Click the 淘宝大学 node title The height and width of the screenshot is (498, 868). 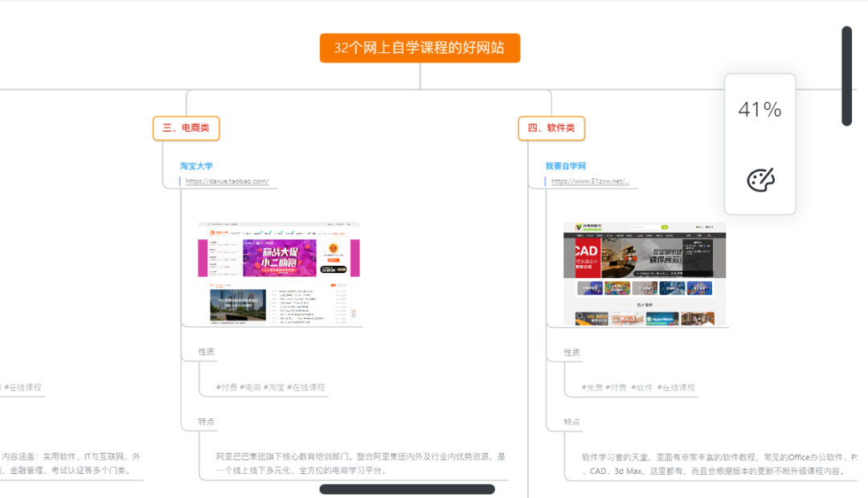pyautogui.click(x=196, y=166)
